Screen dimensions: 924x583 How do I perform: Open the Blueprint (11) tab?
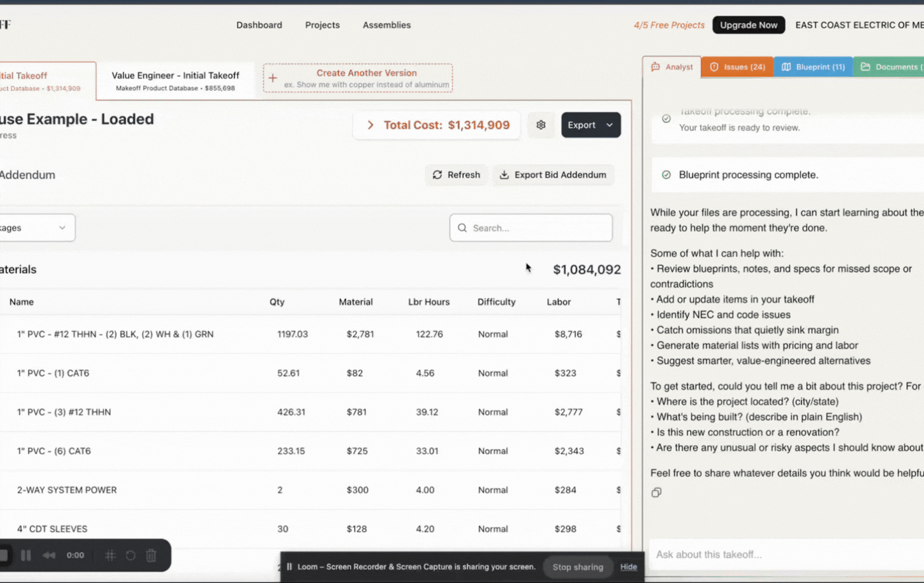[x=813, y=67]
